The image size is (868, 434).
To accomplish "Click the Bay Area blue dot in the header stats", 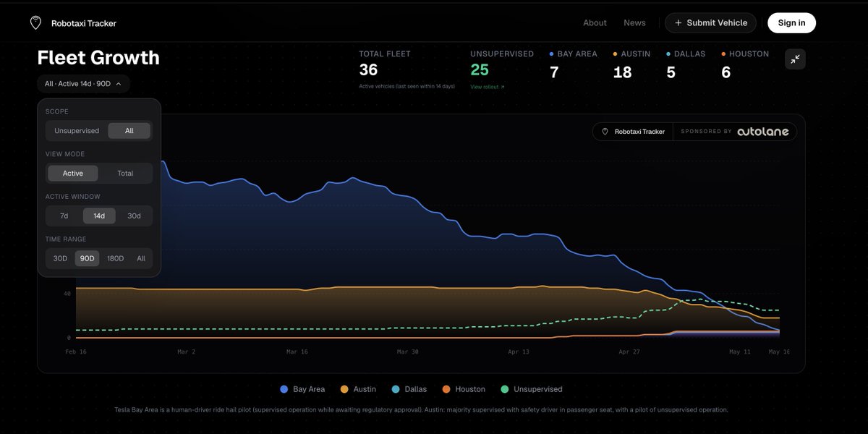I will [x=552, y=54].
